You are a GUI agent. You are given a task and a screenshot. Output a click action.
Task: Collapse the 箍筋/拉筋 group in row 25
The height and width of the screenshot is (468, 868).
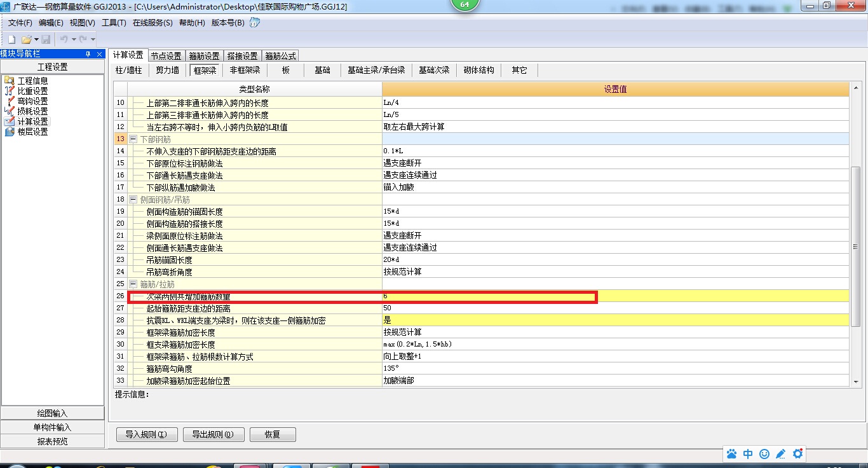[133, 284]
